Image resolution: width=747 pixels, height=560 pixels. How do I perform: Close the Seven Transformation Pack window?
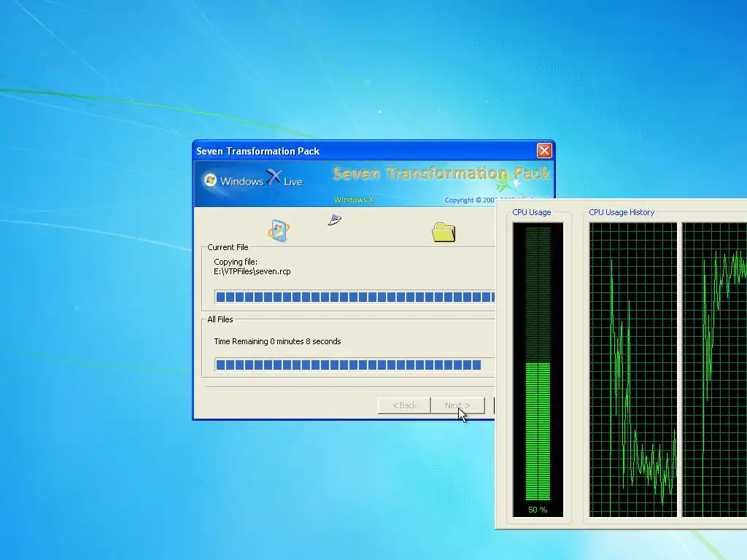(544, 151)
